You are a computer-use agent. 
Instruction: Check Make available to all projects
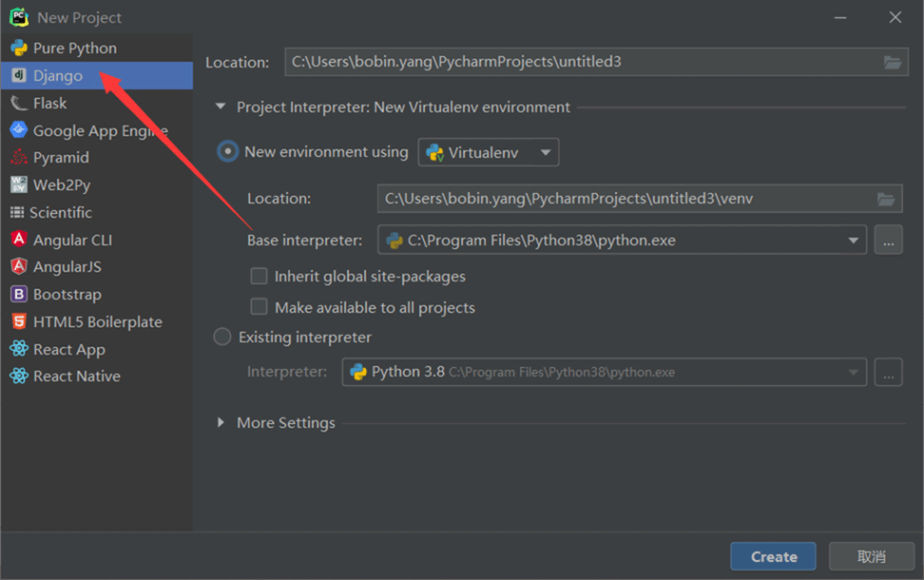point(259,307)
